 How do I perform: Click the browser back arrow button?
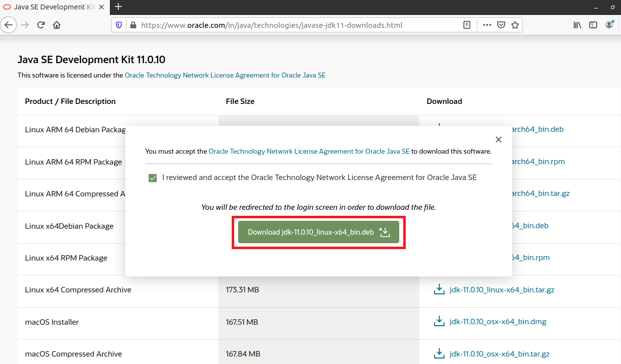(9, 25)
